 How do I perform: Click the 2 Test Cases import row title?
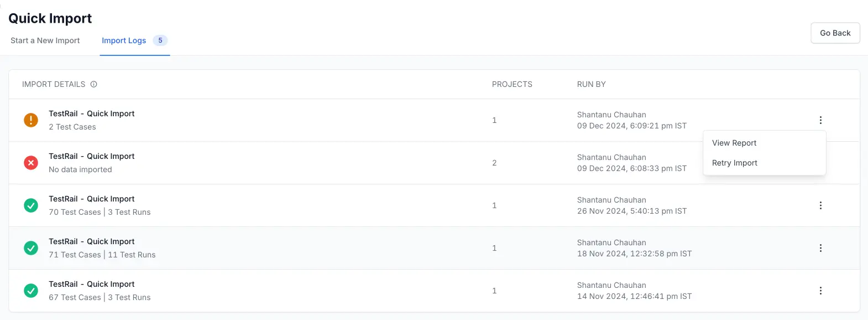pos(92,113)
